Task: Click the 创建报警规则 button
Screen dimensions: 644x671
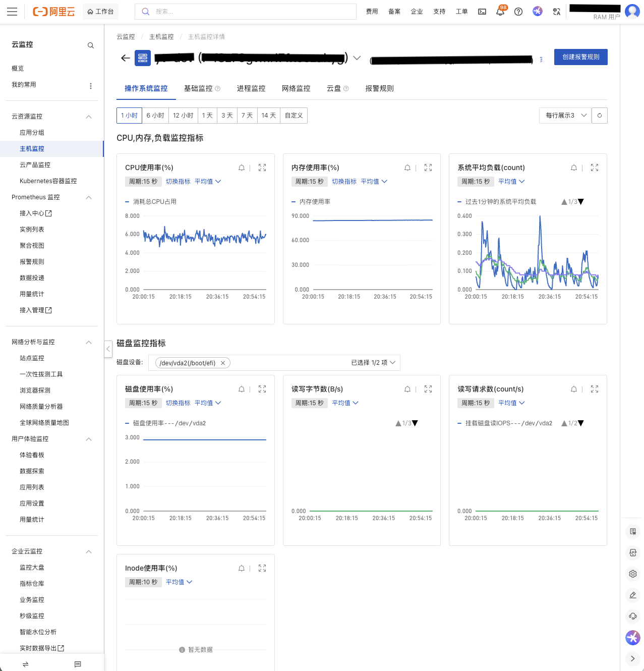Action: (x=580, y=57)
